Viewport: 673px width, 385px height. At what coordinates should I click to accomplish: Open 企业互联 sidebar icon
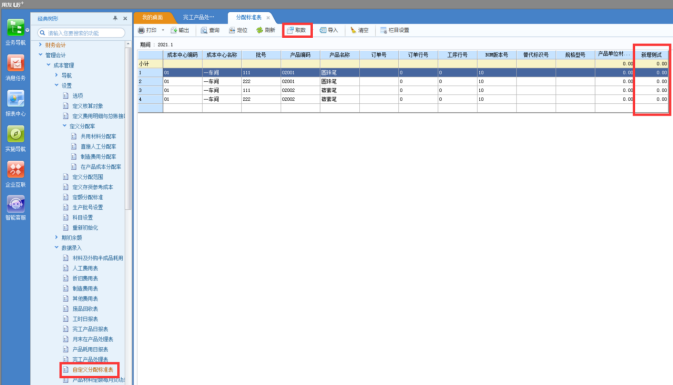15,170
